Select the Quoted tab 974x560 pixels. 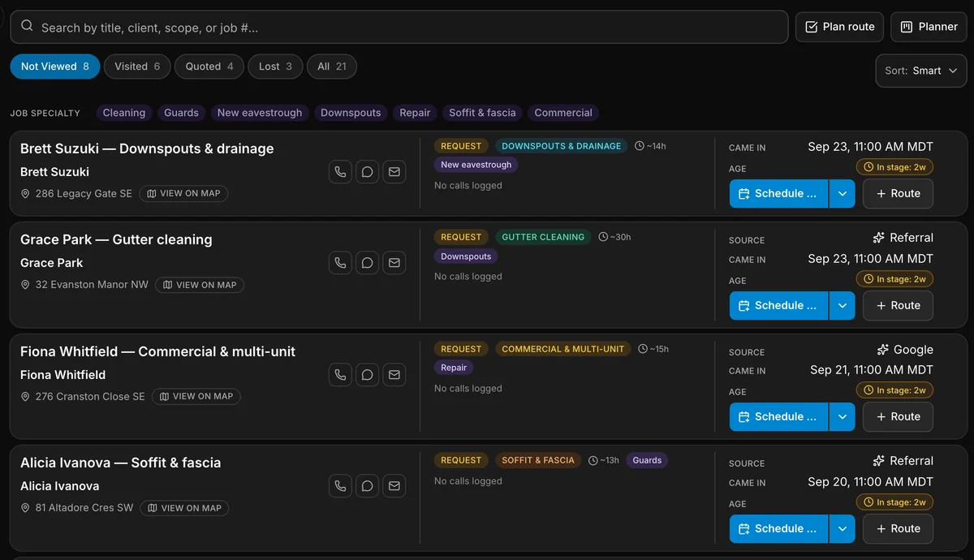209,67
